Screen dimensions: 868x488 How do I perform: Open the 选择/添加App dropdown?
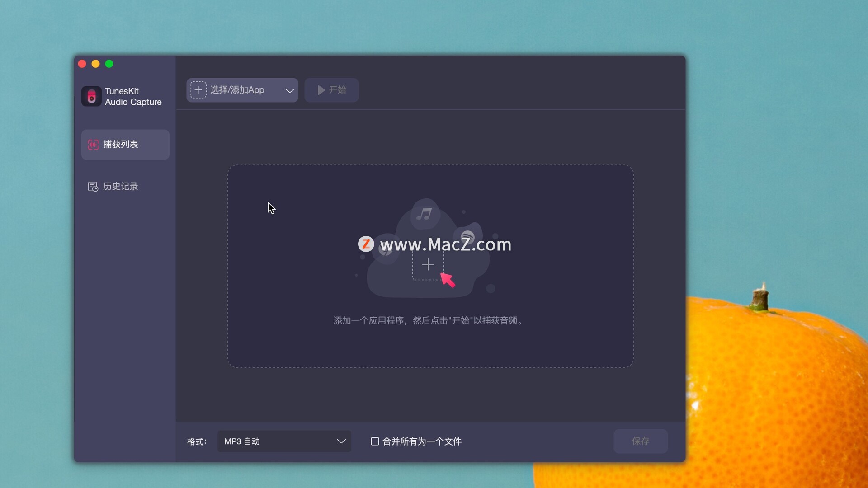pyautogui.click(x=242, y=90)
